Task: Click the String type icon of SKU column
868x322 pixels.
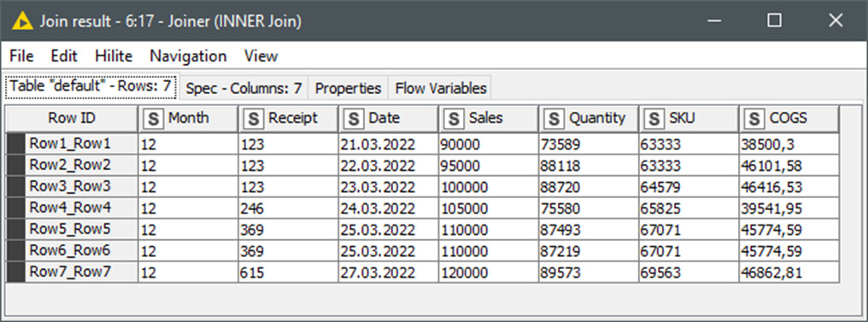Action: (x=654, y=119)
